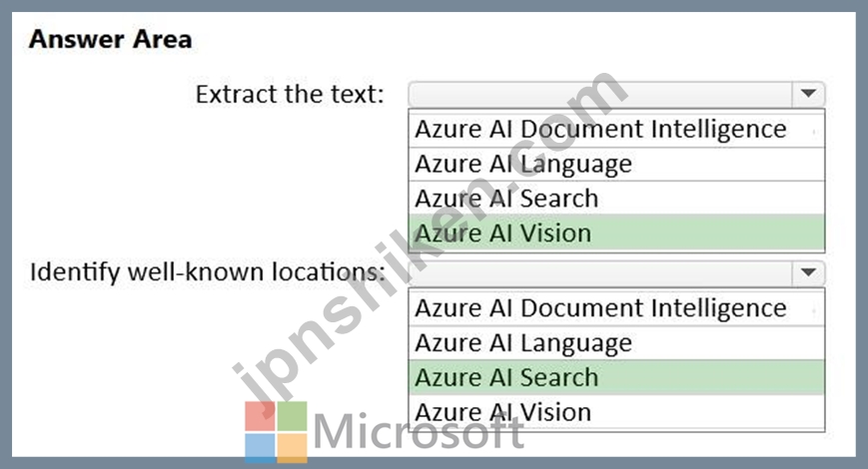
Task: Select highlighted Azure AI Search in second list
Action: point(616,377)
